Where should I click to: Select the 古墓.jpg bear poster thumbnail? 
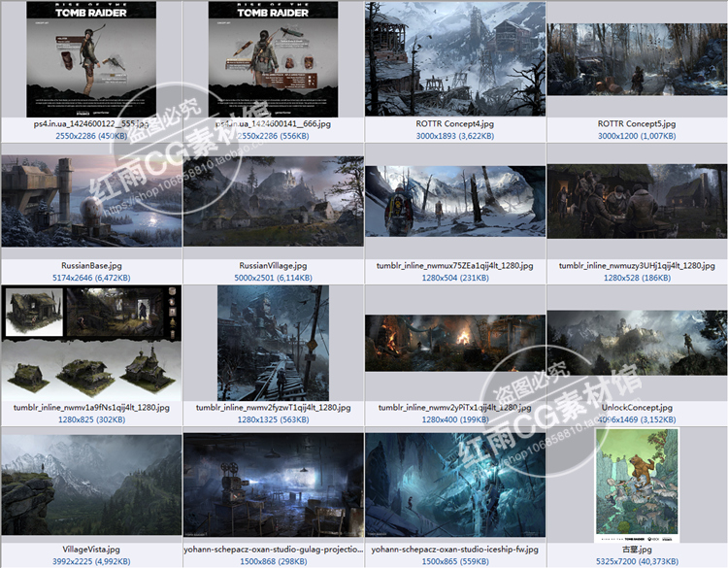(x=637, y=484)
